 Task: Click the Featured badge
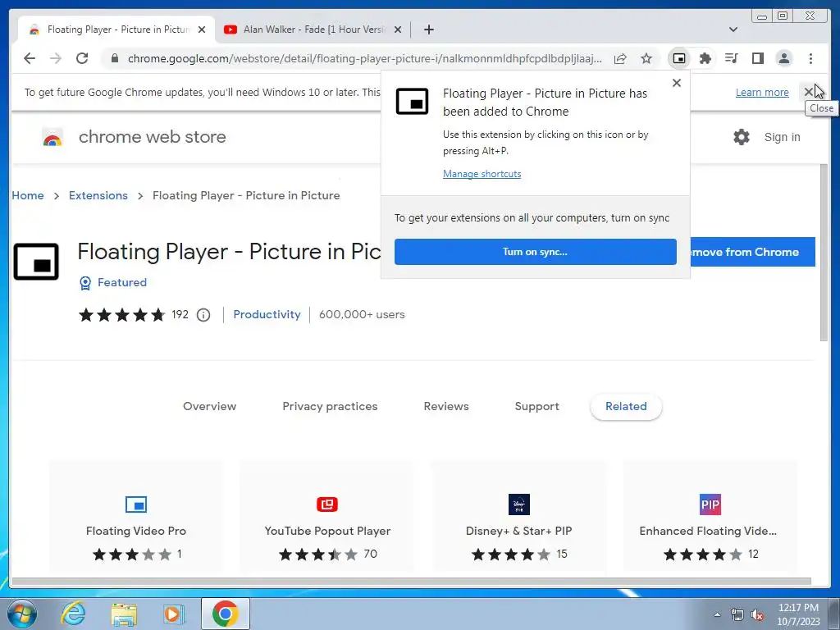pos(112,282)
